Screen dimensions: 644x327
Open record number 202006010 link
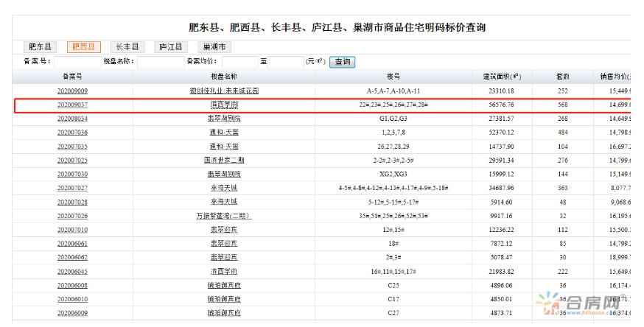coord(72,299)
